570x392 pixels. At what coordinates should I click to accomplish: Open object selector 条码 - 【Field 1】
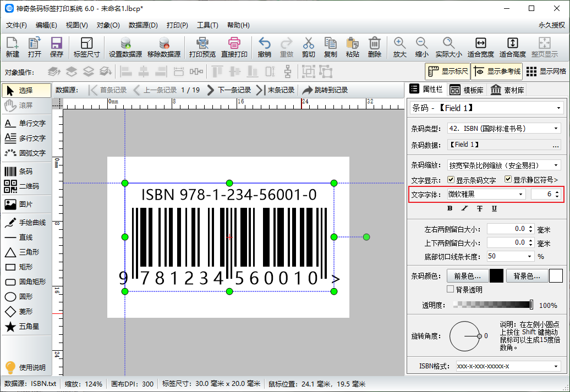486,108
